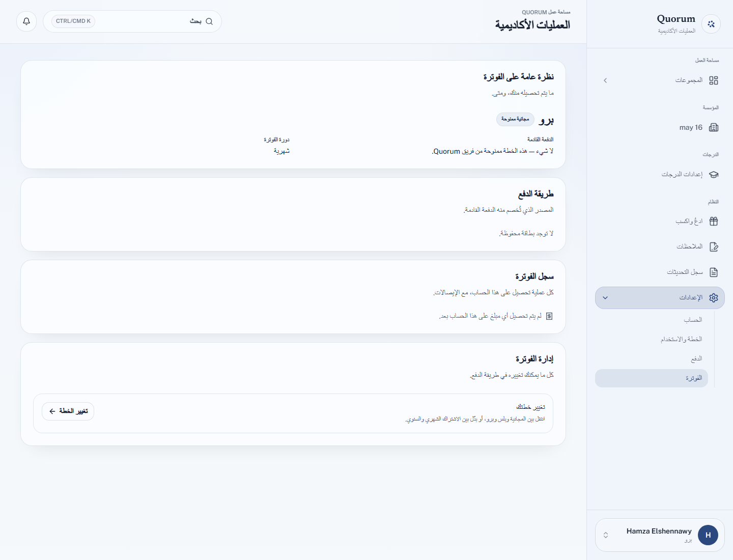Open the Hamza Elshennawy account switcher arrows
Viewport: 733px width, 560px height.
pos(606,535)
